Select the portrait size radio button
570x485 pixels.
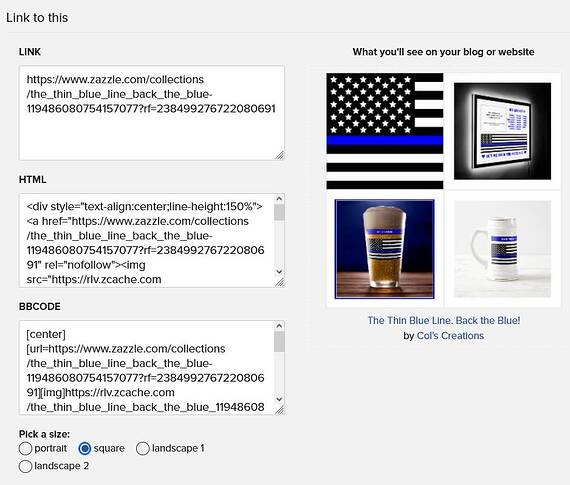[x=25, y=448]
